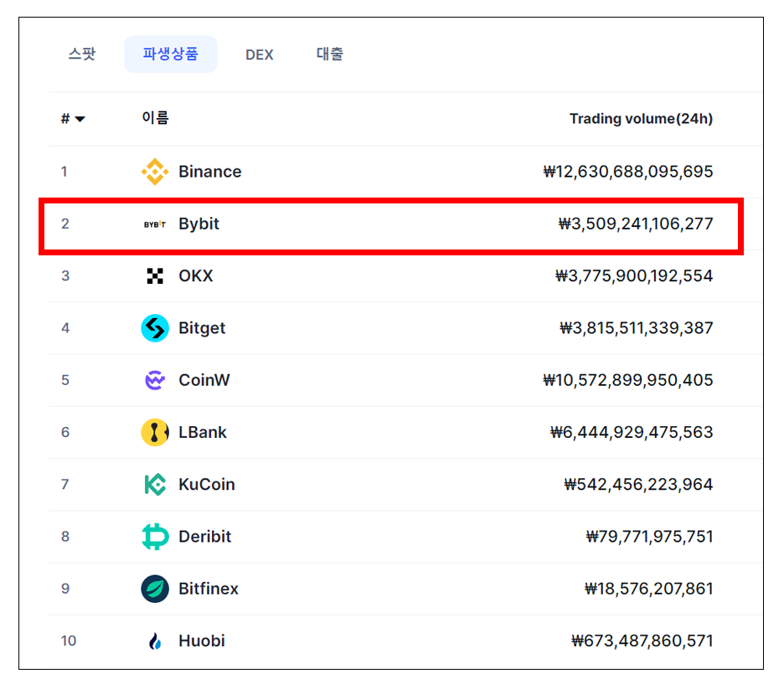Click rank number 7 in KuCoin row

[65, 484]
